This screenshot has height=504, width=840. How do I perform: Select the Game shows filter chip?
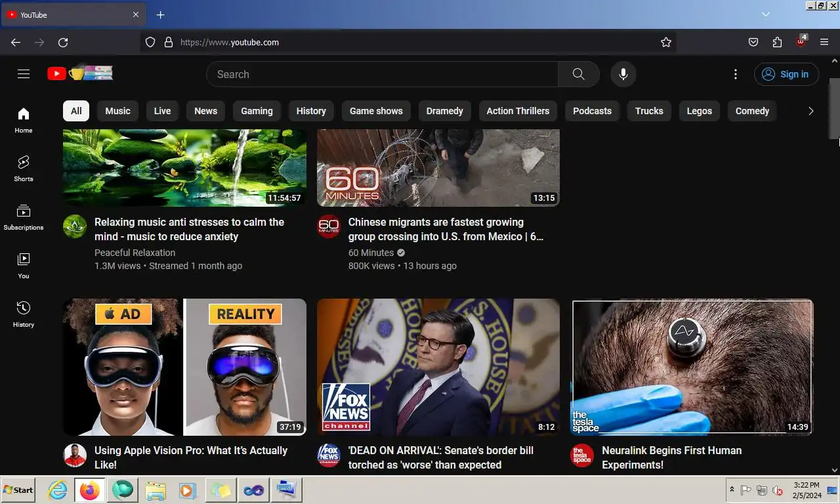coord(376,111)
